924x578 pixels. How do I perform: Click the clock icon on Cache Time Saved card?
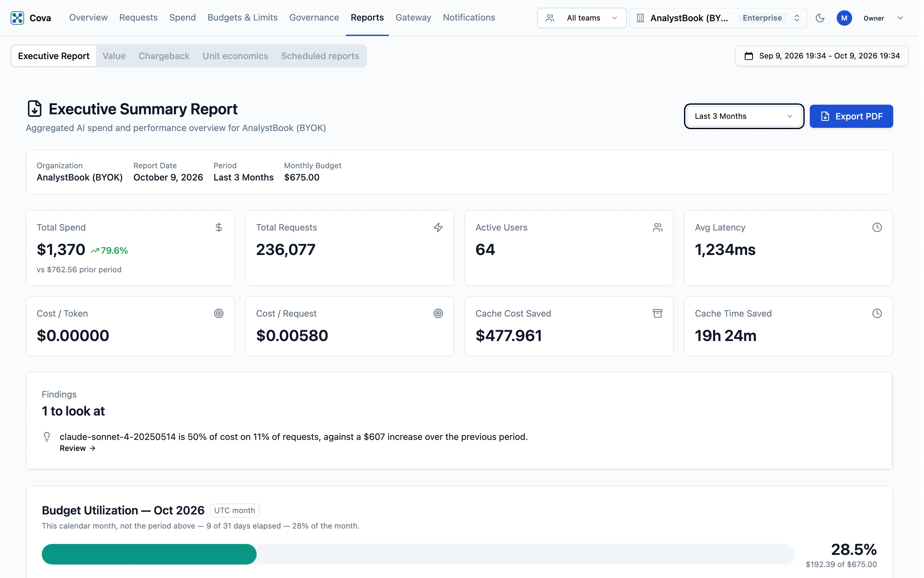point(877,313)
